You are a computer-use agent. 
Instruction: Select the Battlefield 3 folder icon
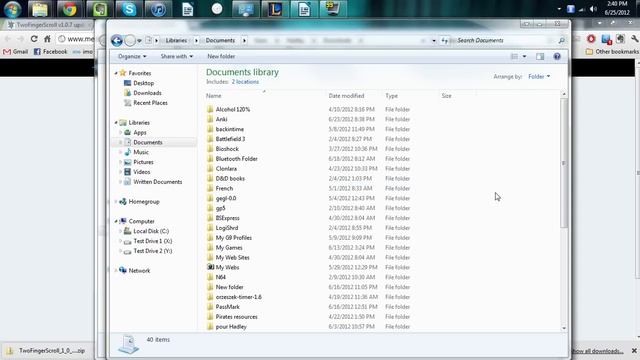tap(210, 139)
